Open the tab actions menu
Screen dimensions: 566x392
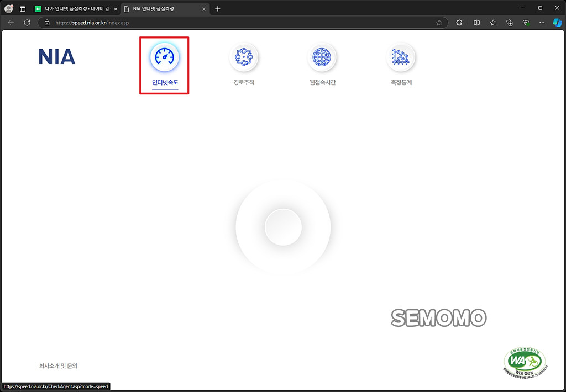click(23, 9)
